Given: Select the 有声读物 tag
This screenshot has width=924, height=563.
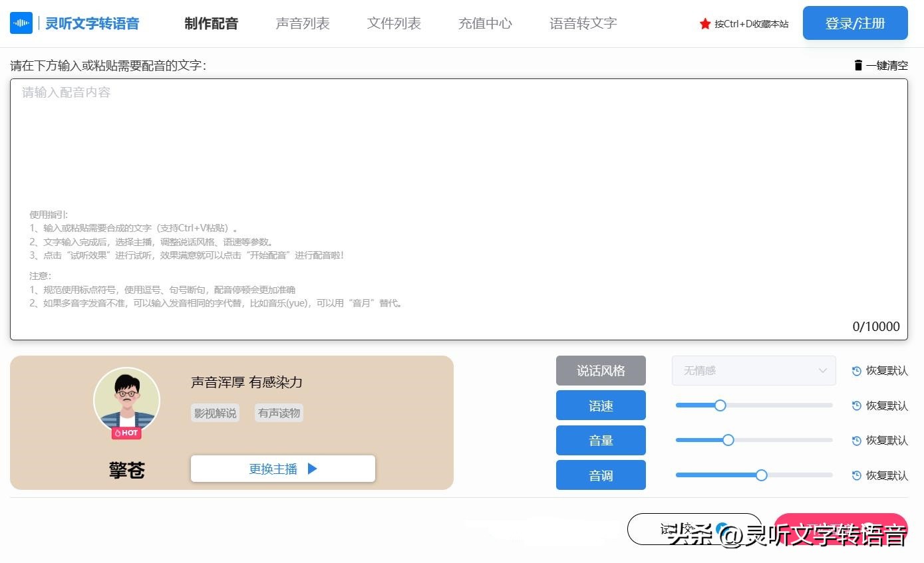Looking at the screenshot, I should point(278,412).
